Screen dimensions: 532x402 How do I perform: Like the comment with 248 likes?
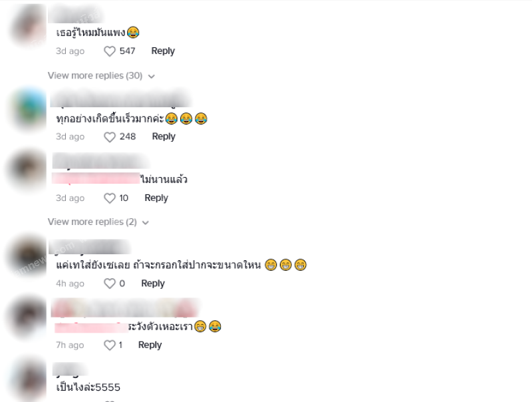(109, 137)
